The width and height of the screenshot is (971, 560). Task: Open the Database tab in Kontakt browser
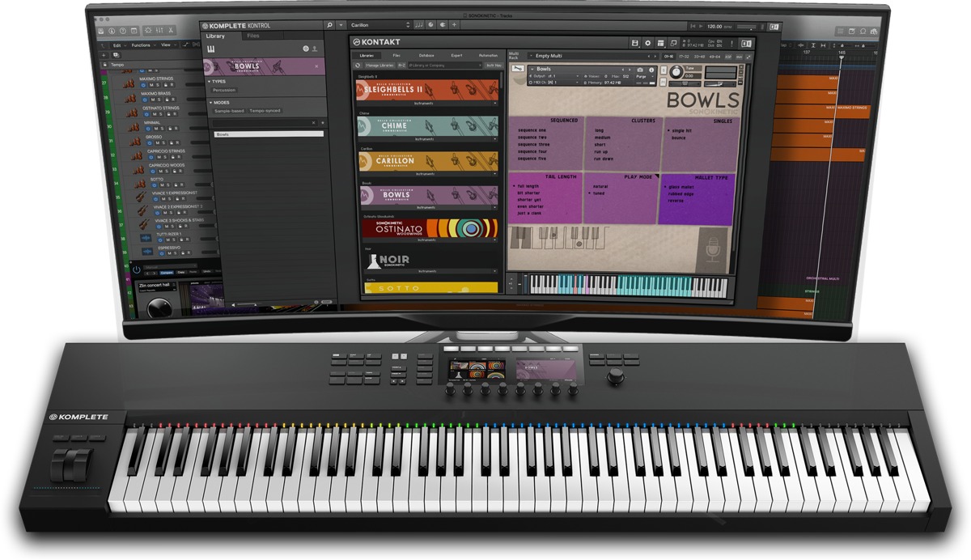point(426,55)
